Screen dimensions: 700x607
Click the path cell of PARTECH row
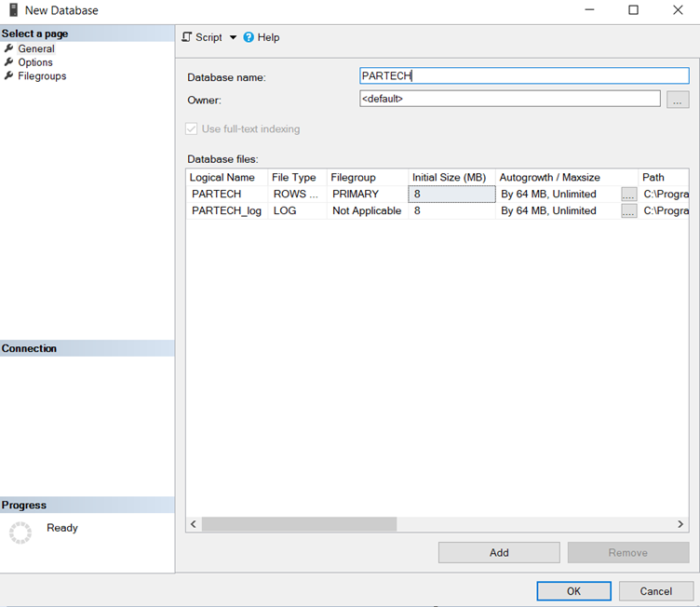(666, 195)
